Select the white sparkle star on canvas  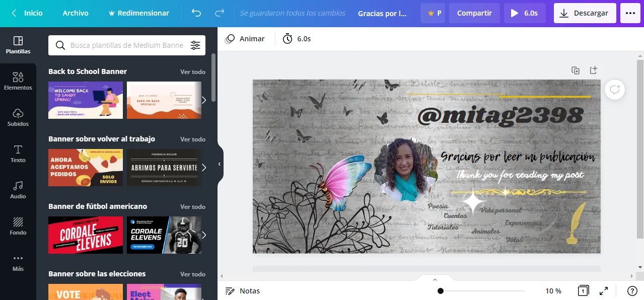tap(472, 202)
